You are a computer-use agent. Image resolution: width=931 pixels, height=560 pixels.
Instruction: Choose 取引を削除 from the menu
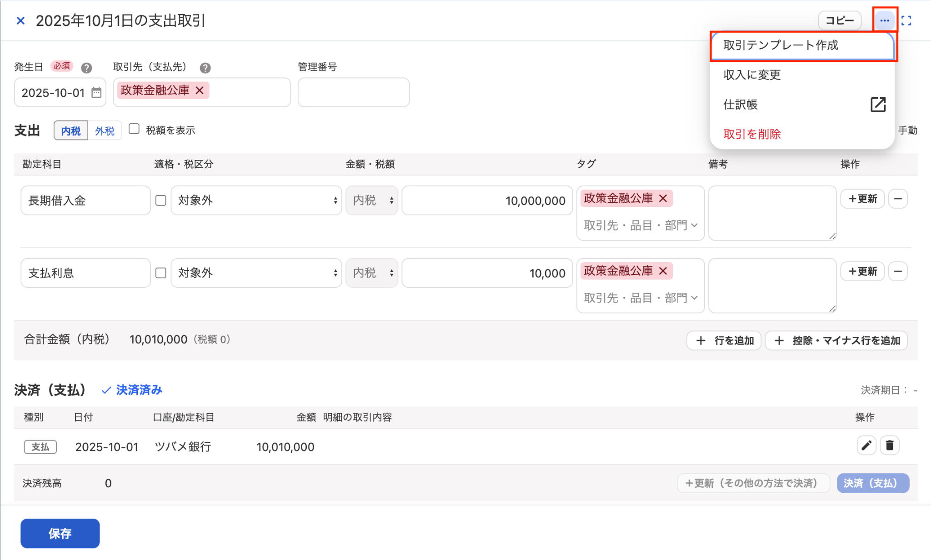tap(803, 134)
